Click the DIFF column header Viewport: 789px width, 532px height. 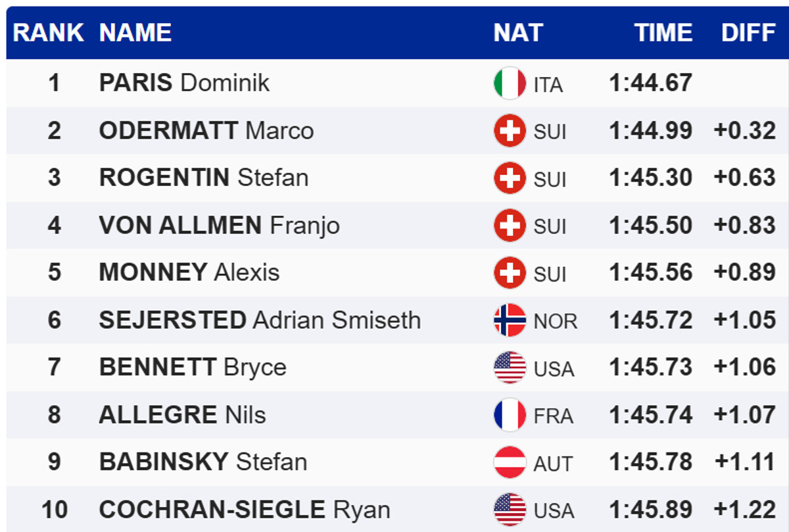point(748,33)
